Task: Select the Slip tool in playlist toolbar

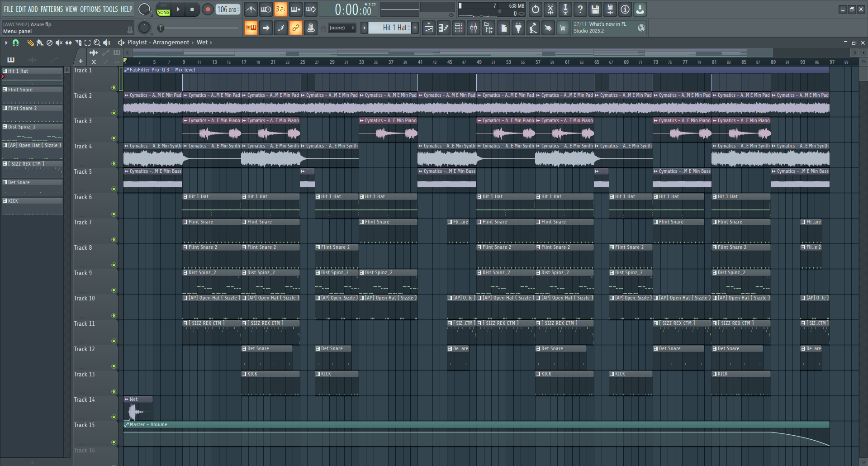Action: coord(68,43)
